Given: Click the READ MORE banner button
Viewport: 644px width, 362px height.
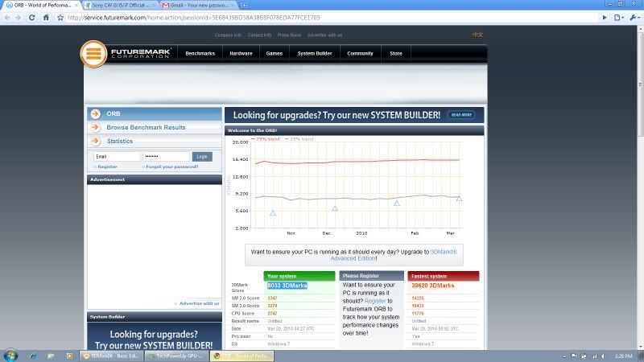Looking at the screenshot, I should tap(461, 115).
